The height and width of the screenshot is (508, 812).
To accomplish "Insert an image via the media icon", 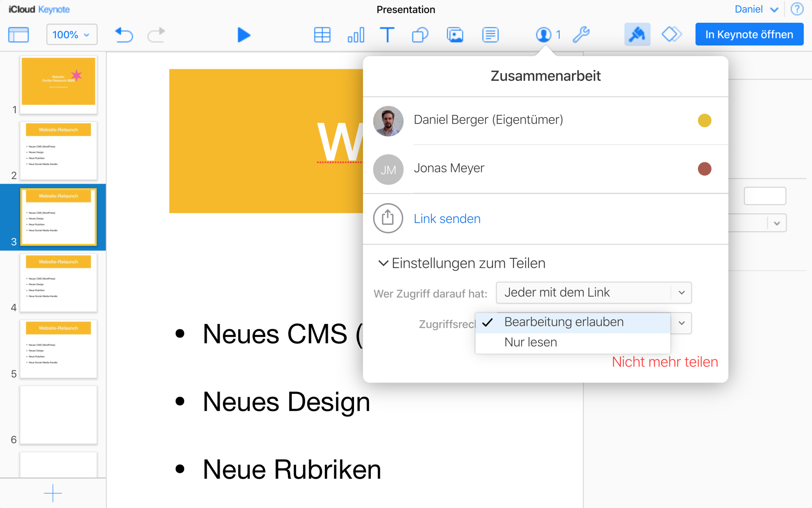I will 455,35.
